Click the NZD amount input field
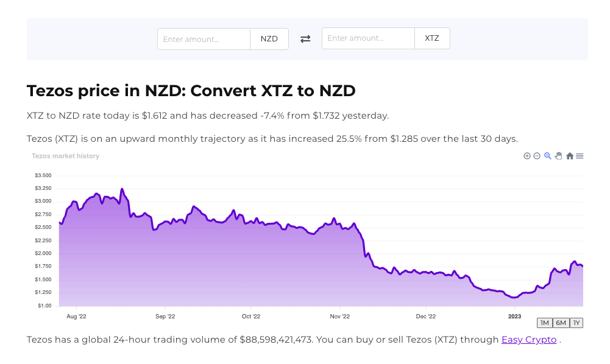The image size is (610, 364). coord(204,38)
